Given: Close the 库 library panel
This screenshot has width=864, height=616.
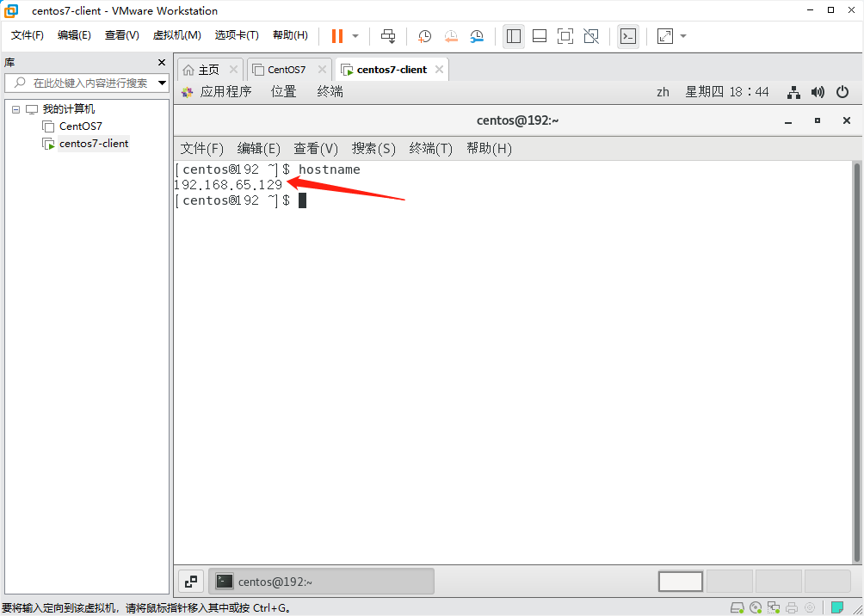Looking at the screenshot, I should tap(162, 62).
